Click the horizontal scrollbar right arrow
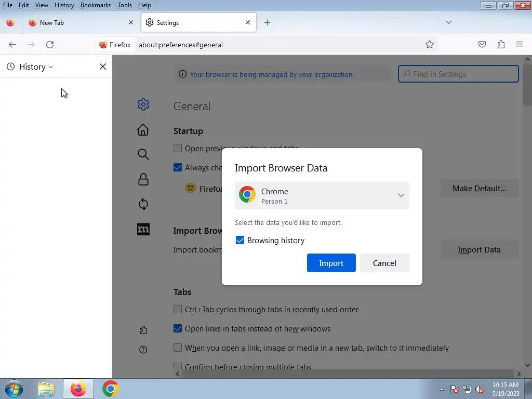 519,374
